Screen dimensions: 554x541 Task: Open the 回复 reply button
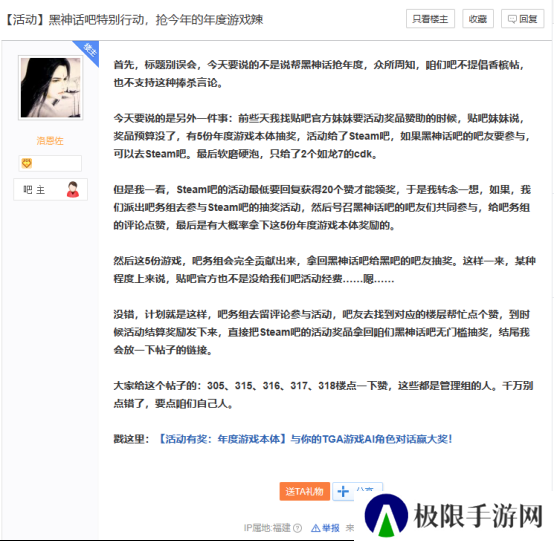click(523, 19)
